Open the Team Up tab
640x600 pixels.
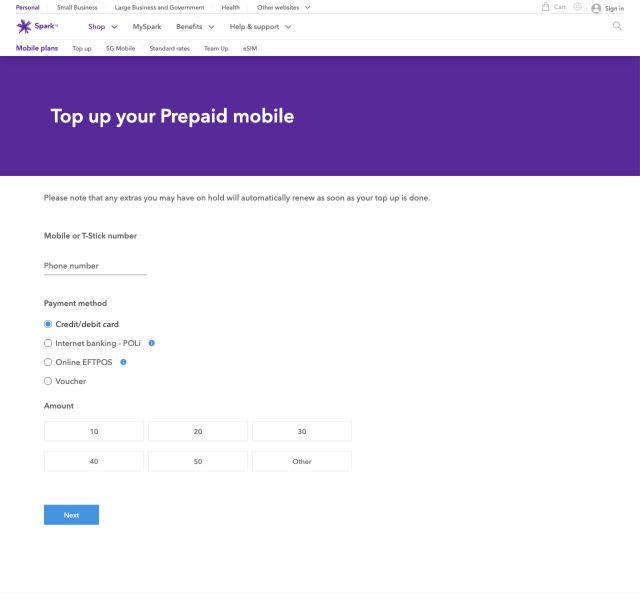pyautogui.click(x=216, y=49)
